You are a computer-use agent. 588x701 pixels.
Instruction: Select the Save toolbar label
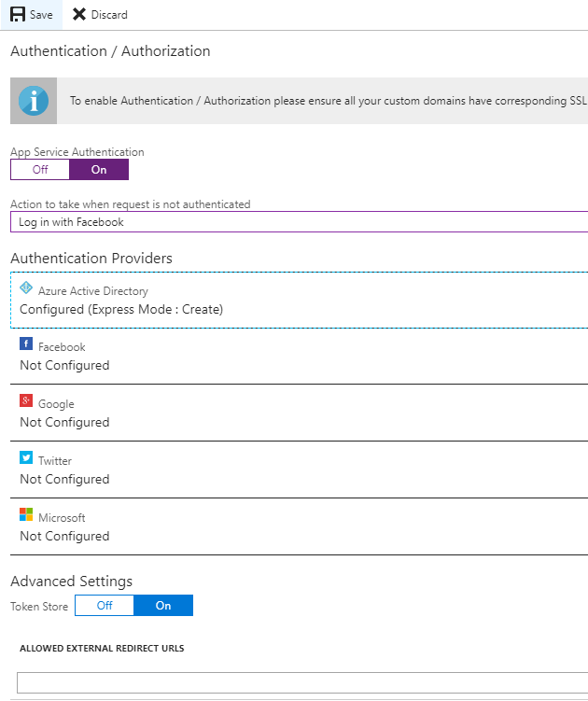(x=41, y=15)
